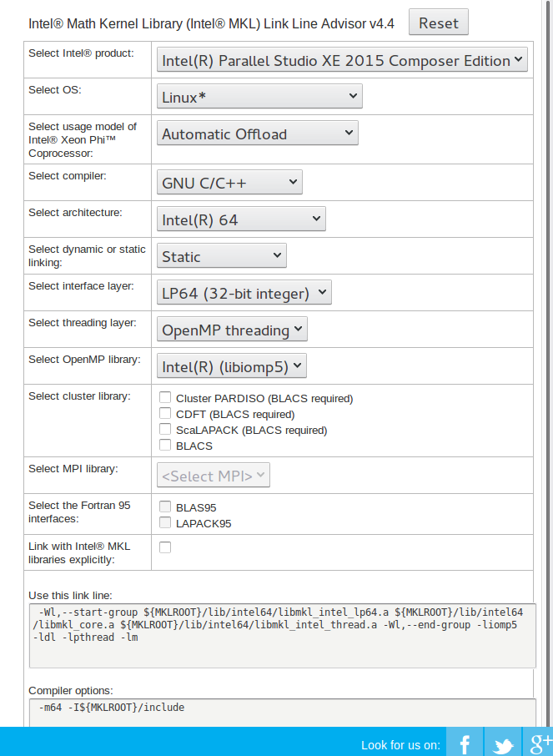Check the BLACS checkbox
Viewport: 553px width, 756px height.
165,445
